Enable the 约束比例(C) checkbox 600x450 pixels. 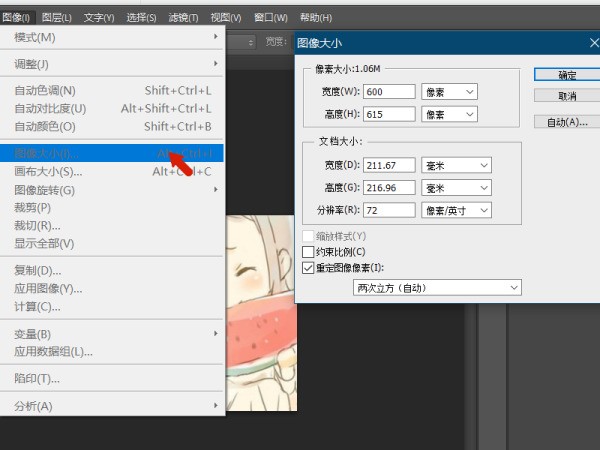308,252
